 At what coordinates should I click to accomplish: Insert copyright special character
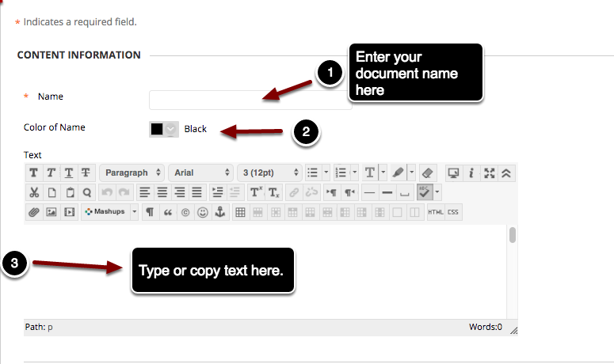tap(185, 212)
